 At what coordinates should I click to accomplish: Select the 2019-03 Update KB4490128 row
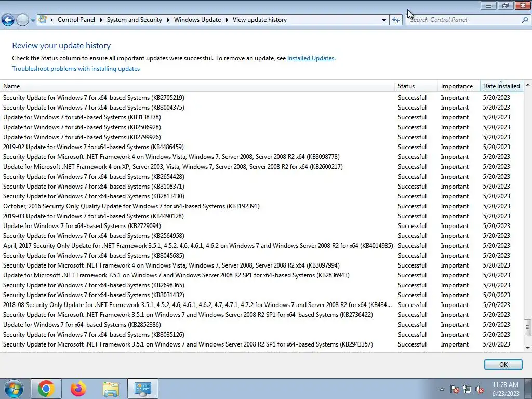pos(262,216)
